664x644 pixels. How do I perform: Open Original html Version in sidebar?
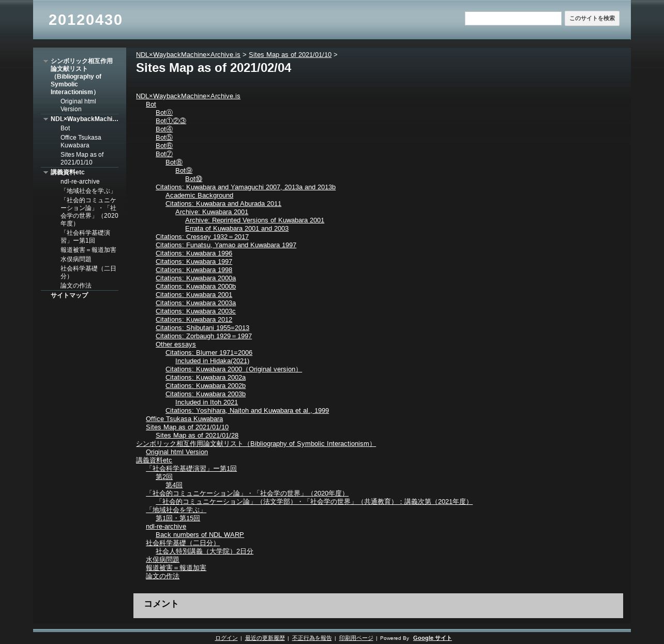click(x=78, y=105)
